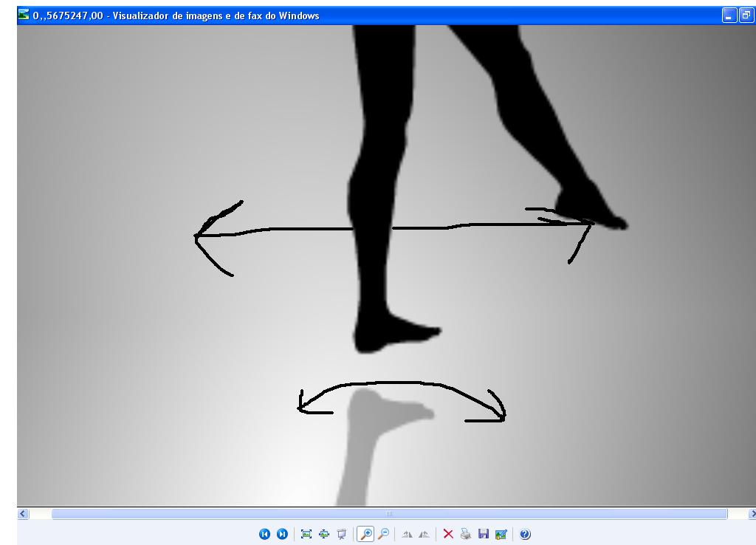Click the scrollbar right arrow
The width and height of the screenshot is (756, 545).
pos(751,514)
